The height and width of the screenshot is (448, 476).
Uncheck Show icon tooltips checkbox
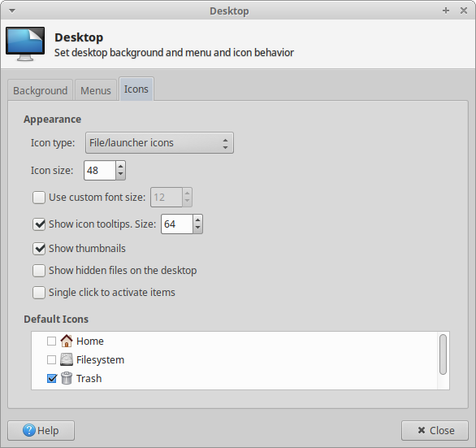[39, 224]
